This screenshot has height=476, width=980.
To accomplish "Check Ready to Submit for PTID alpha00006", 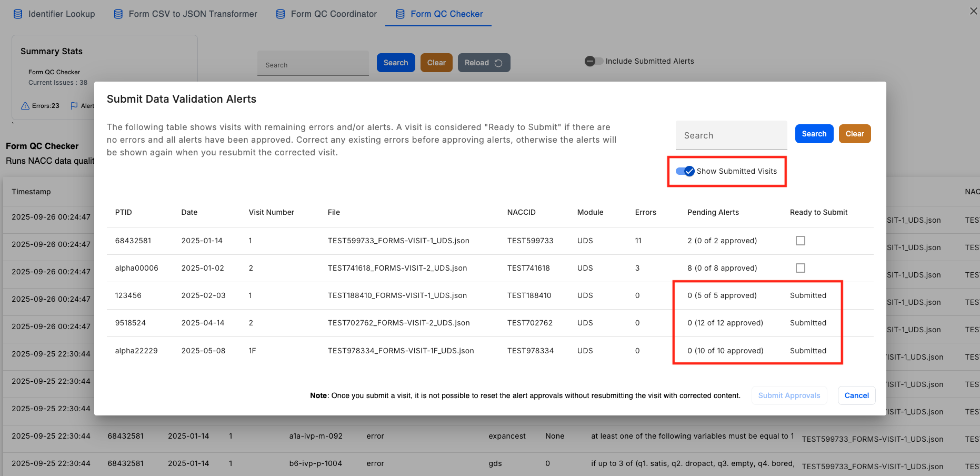I will click(801, 268).
